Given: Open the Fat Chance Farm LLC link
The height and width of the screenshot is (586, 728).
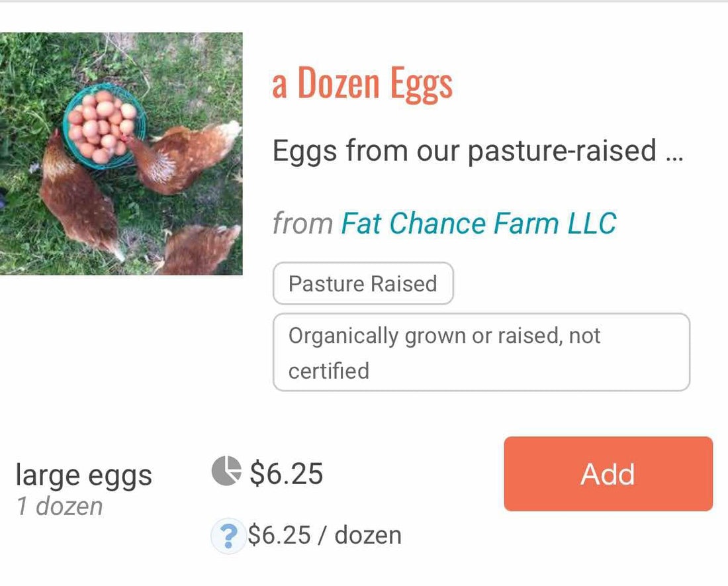Looking at the screenshot, I should (478, 224).
